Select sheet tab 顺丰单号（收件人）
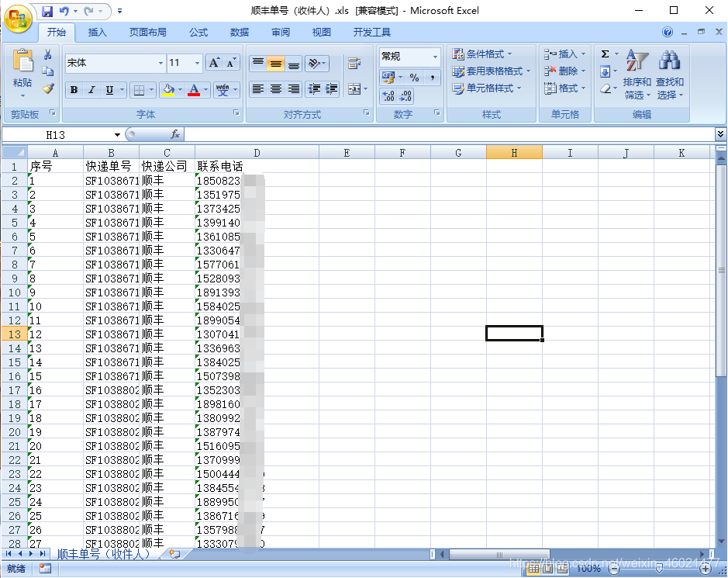This screenshot has height=578, width=728. click(x=104, y=554)
